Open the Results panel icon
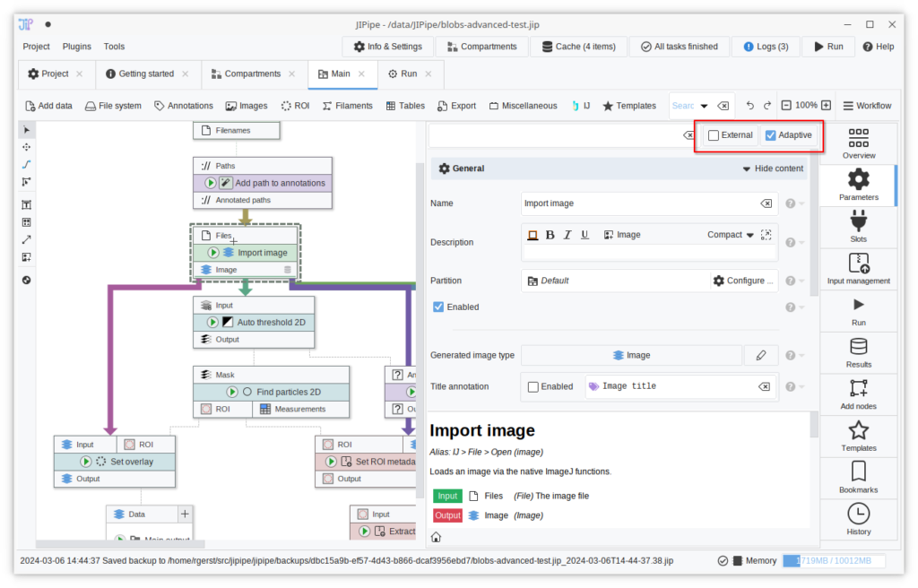The width and height of the screenshot is (918, 588). (858, 351)
